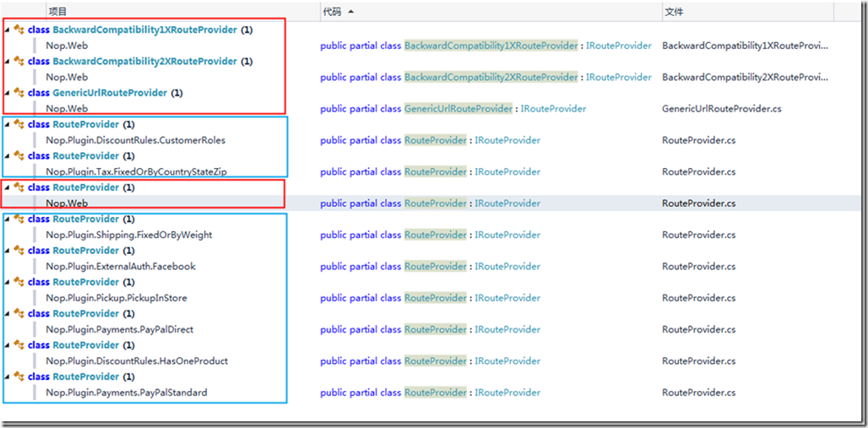Select the class BackwardCompatibility2XRouteProvider (1) group label
Screen dimensions: 868x428
pyautogui.click(x=140, y=61)
